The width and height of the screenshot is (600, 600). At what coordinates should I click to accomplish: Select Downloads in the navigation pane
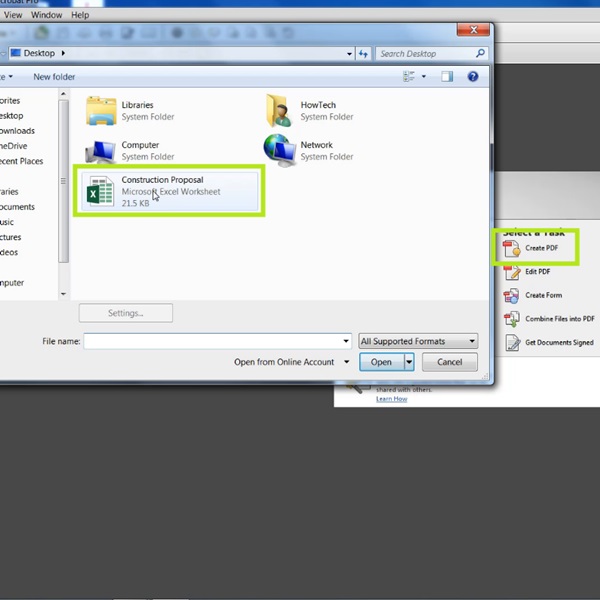(x=17, y=131)
